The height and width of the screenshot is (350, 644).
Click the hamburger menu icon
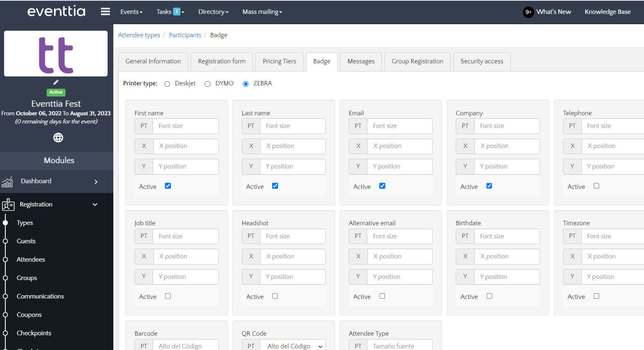point(105,12)
